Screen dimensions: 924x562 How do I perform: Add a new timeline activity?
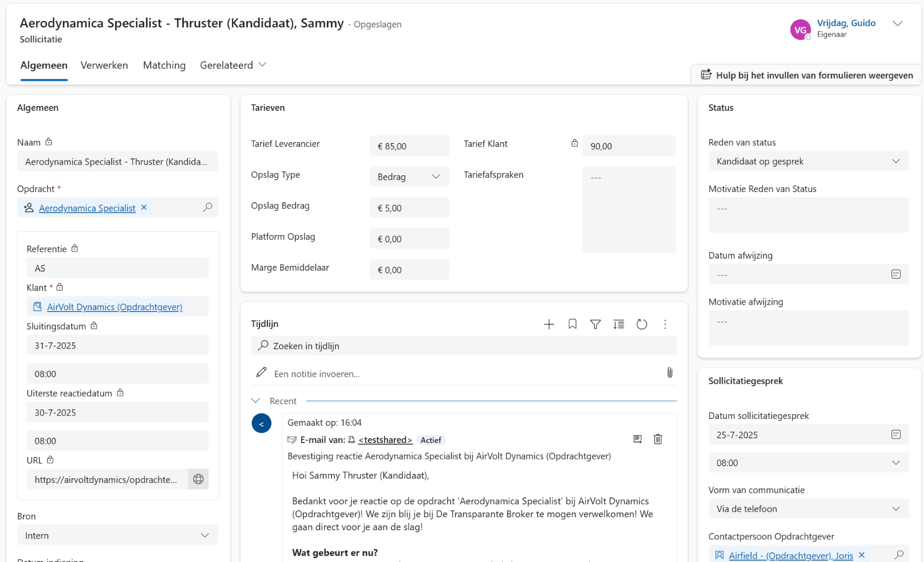click(549, 324)
